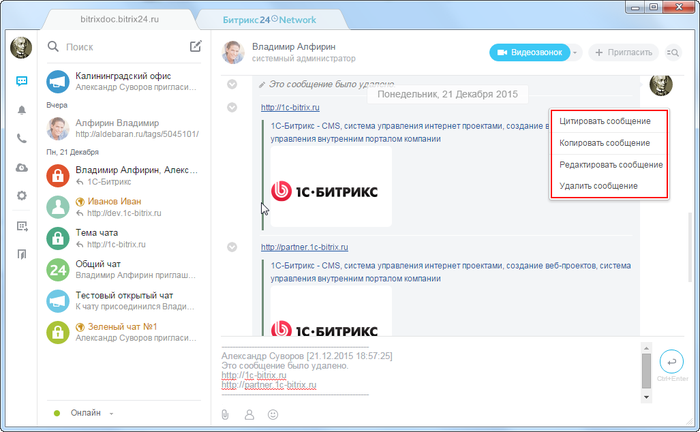
Task: Open message menu arrow for http://1c-bitrix.ru
Action: [x=232, y=108]
